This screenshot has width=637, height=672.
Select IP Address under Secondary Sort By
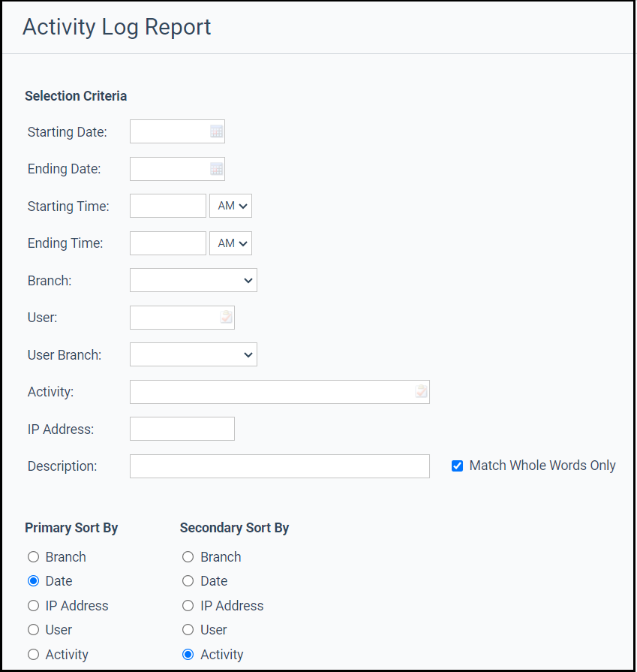(x=188, y=605)
